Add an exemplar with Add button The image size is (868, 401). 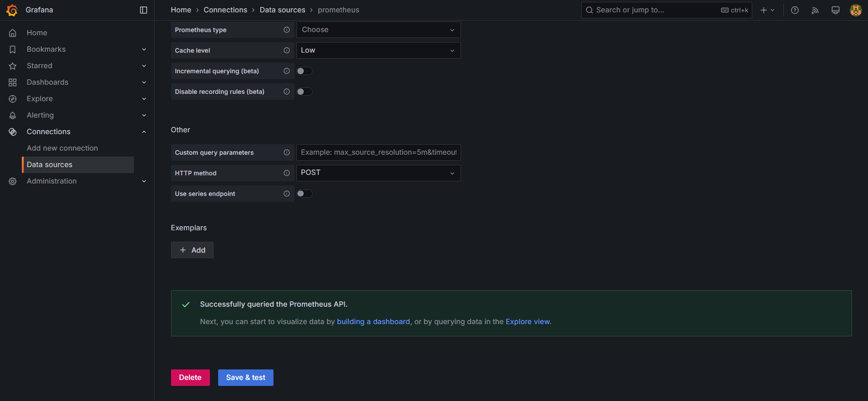(x=192, y=250)
